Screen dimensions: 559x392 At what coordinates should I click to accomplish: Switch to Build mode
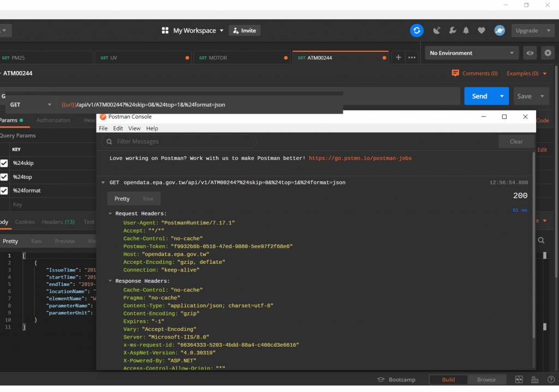[x=448, y=379]
